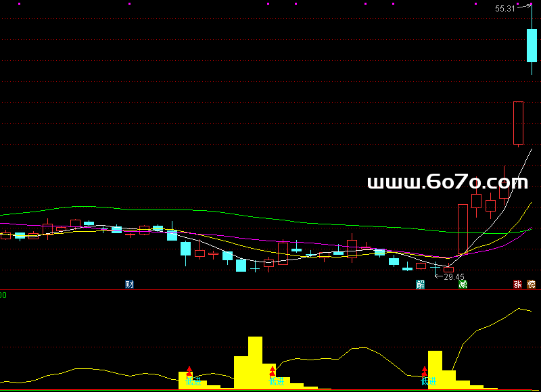The width and height of the screenshot is (541, 392).
Task: Click the peak of yellow indicator line
Action: [x=520, y=309]
